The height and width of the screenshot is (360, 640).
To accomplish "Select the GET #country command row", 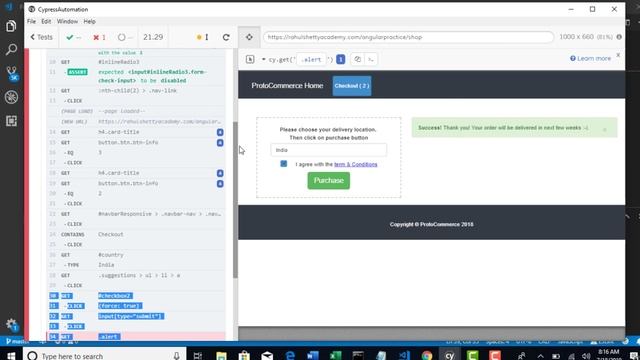I will coord(136,255).
